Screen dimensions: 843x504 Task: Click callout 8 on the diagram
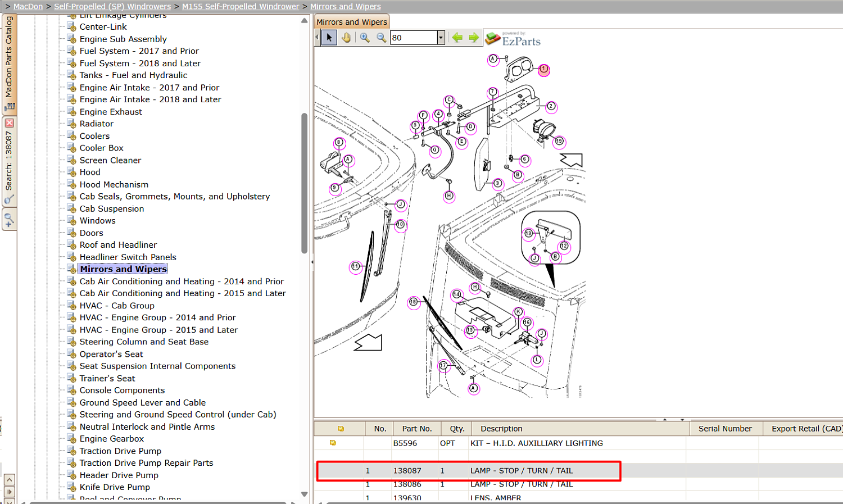click(339, 143)
